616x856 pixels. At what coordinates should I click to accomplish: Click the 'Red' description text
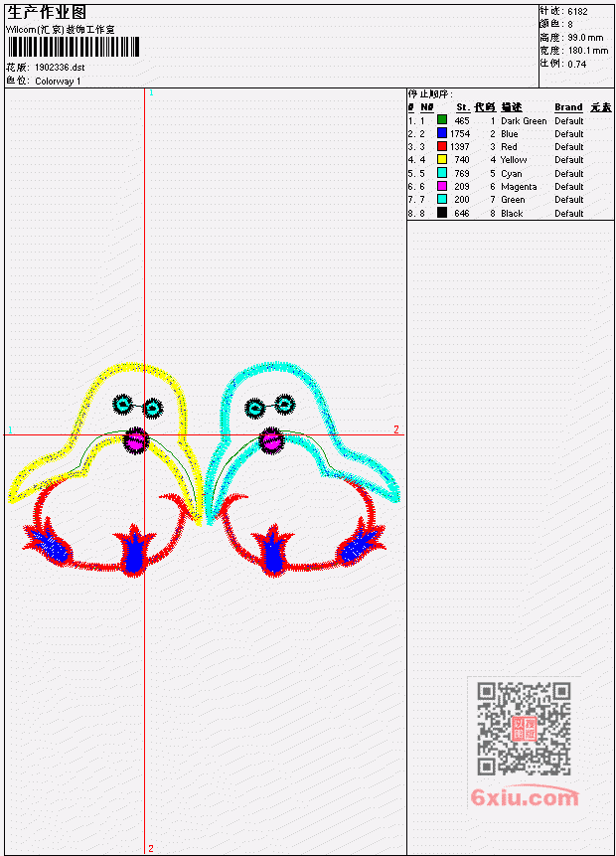pyautogui.click(x=509, y=147)
